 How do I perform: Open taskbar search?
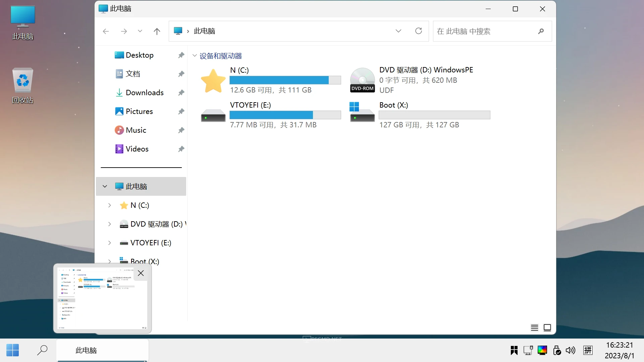click(42, 350)
